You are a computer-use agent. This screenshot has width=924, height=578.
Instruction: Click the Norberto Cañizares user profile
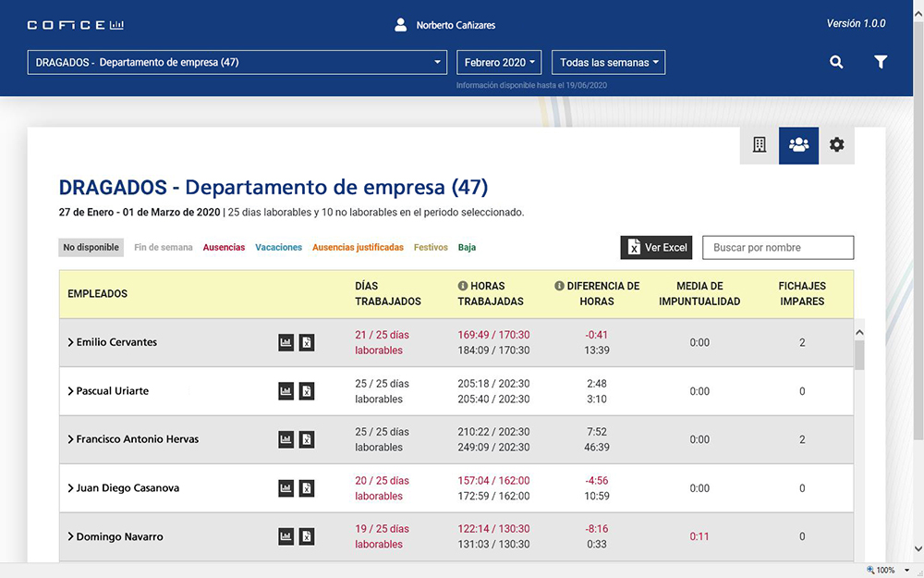[445, 25]
